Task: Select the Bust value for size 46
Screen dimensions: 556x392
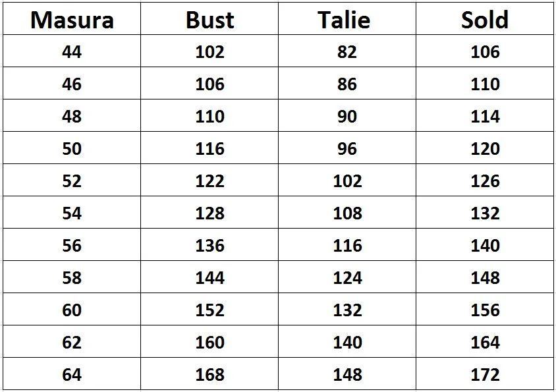Action: pyautogui.click(x=209, y=84)
